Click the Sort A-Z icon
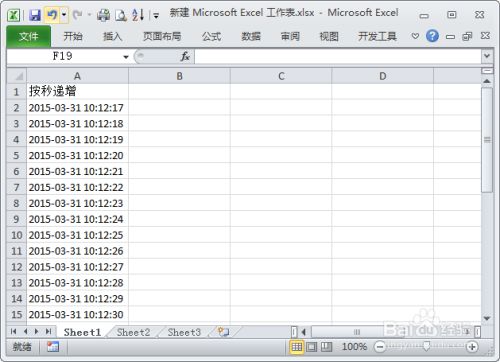This screenshot has height=362, width=500. (x=138, y=15)
